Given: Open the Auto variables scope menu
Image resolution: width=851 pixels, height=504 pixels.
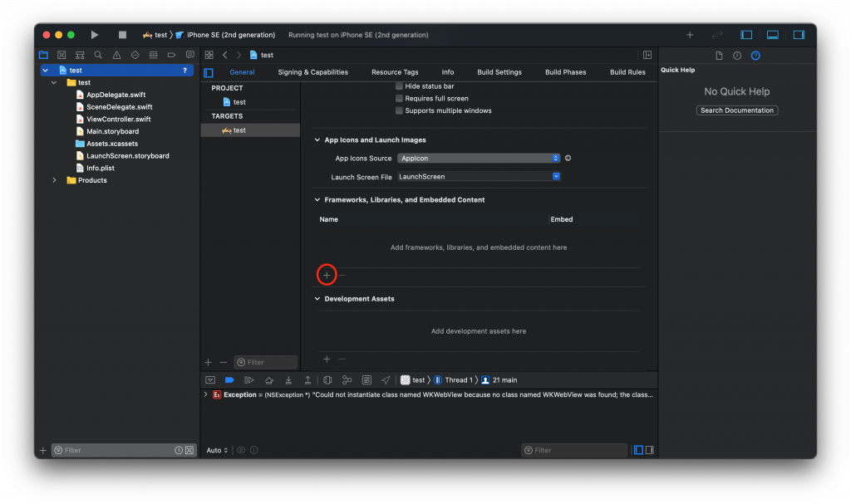Looking at the screenshot, I should tap(217, 450).
